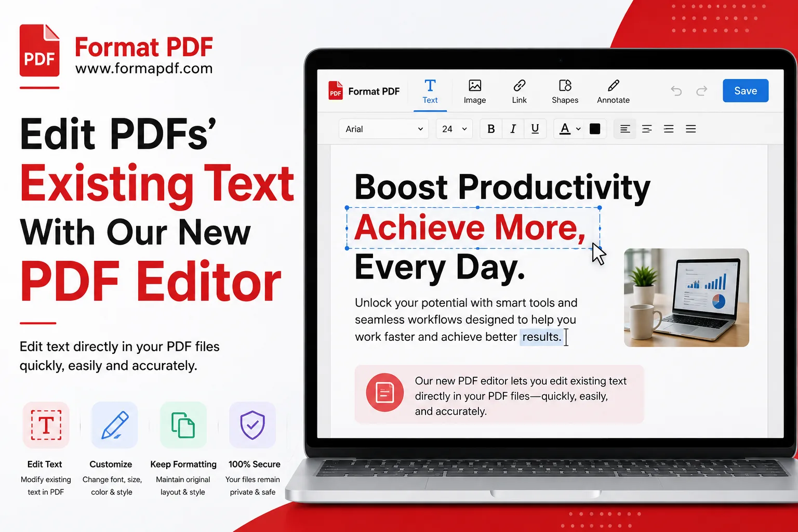798x532 pixels.
Task: Open the Image tool tab
Action: 475,92
